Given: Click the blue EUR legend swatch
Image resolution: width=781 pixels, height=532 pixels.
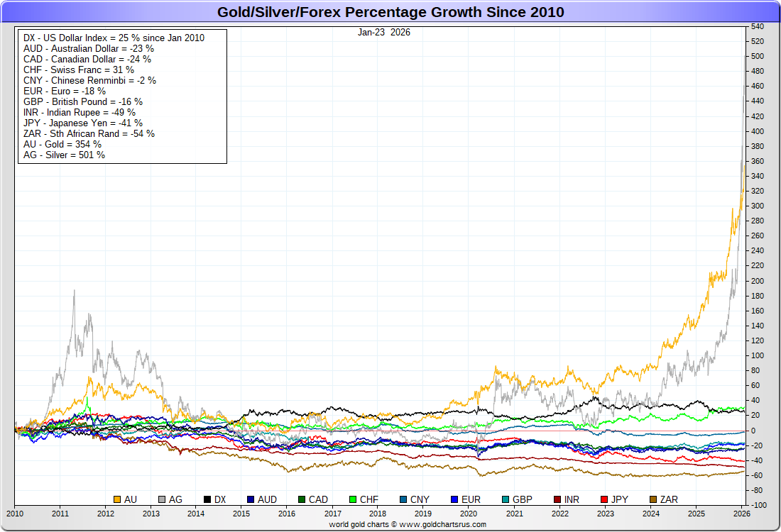Looking at the screenshot, I should pos(454,499).
